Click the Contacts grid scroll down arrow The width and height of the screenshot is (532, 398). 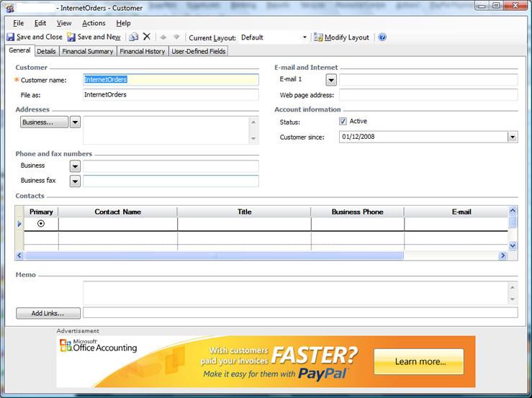point(513,245)
